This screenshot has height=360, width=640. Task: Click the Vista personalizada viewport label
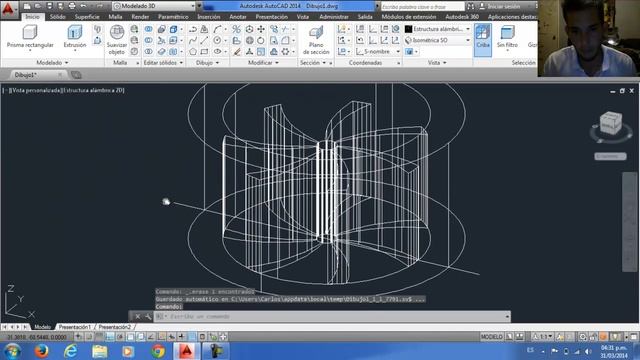(x=37, y=90)
